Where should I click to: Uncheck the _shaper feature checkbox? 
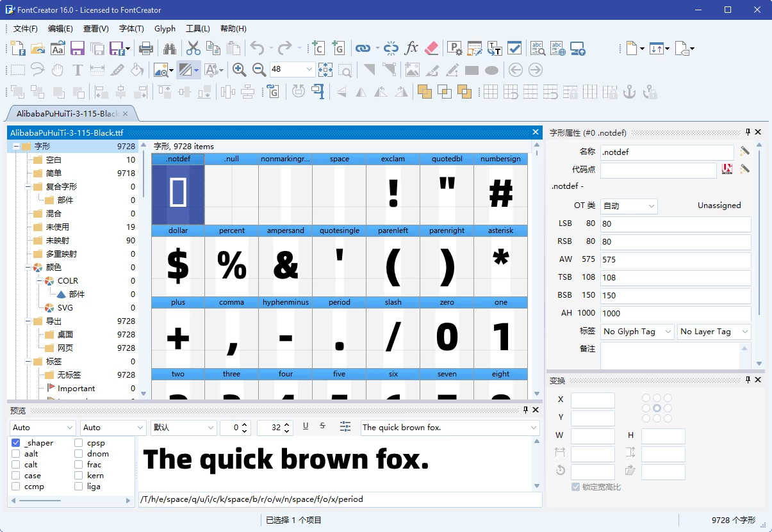16,443
